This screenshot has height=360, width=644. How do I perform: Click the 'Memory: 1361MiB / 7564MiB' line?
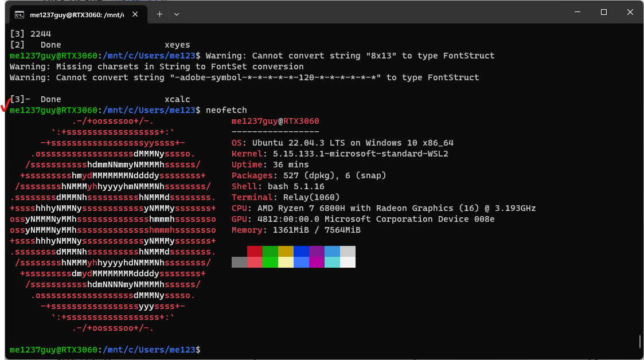[x=296, y=230]
